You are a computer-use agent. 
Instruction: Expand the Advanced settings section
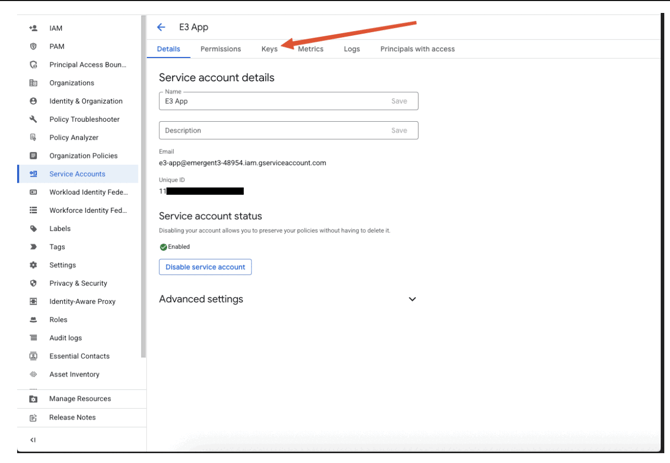pos(411,299)
